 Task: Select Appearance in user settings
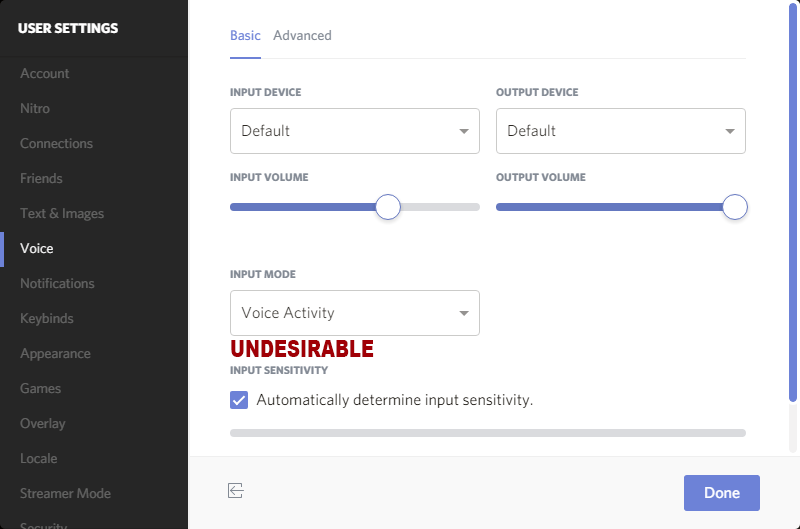(55, 353)
